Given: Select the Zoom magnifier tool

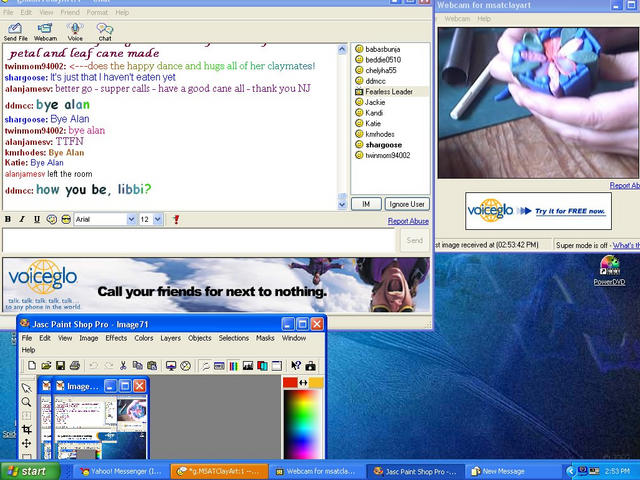Looking at the screenshot, I should click(27, 402).
